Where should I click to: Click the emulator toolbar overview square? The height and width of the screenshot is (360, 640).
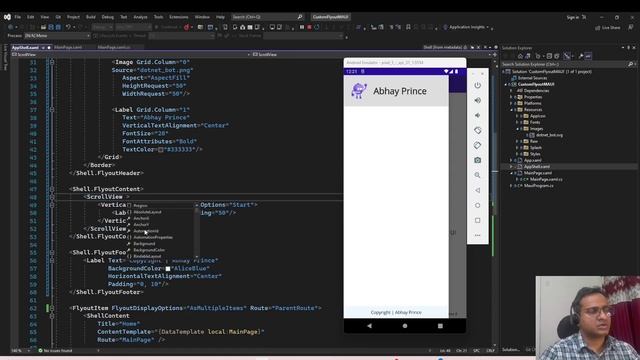[x=478, y=220]
